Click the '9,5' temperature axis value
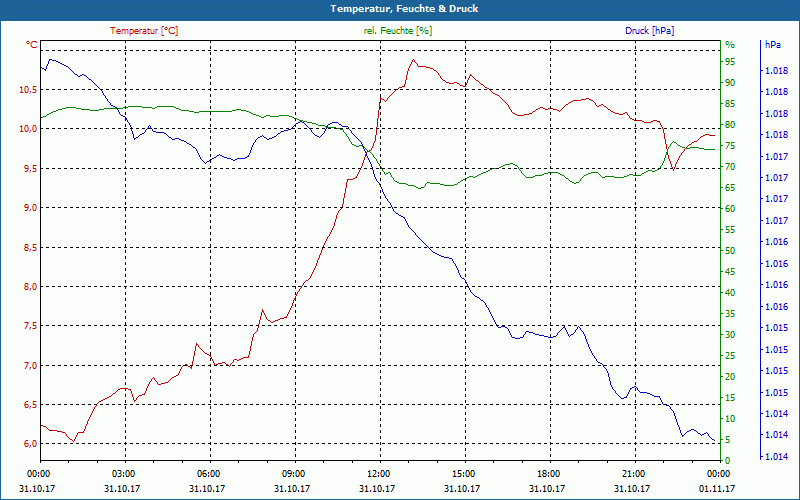 31,168
